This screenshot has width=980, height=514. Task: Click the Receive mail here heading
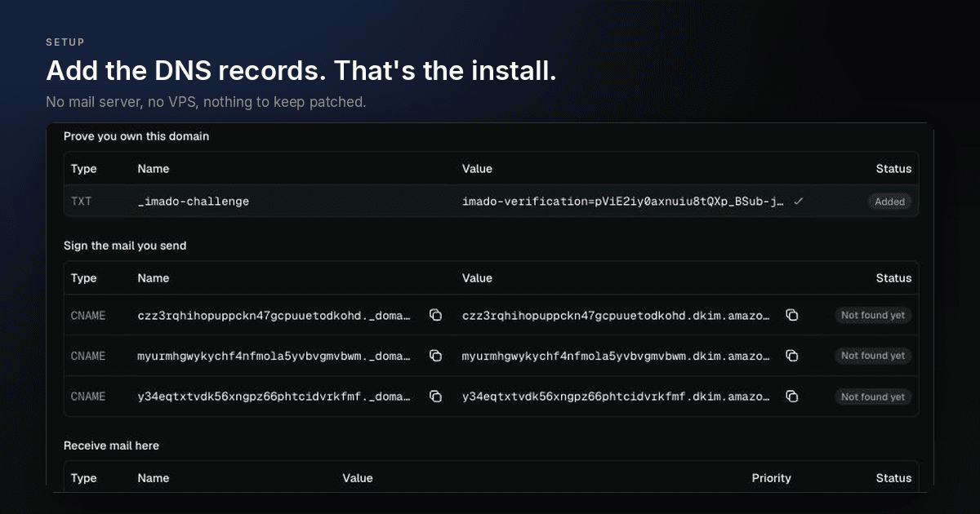tap(111, 445)
